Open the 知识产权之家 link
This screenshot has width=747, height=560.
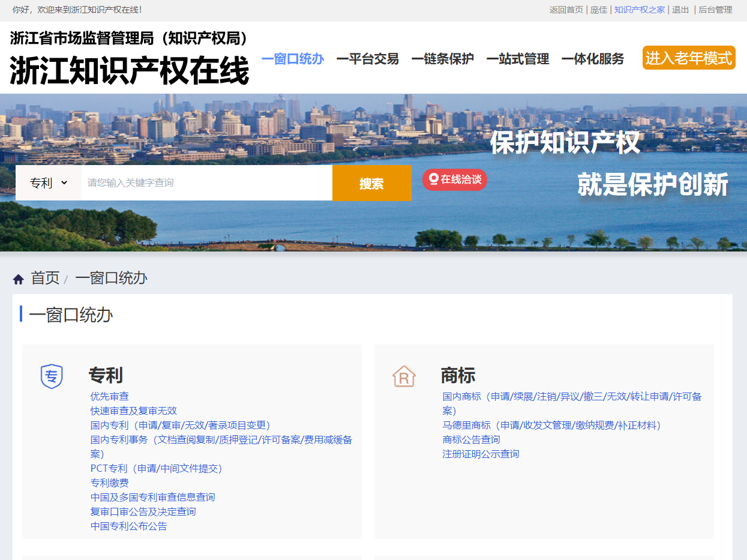click(x=639, y=10)
